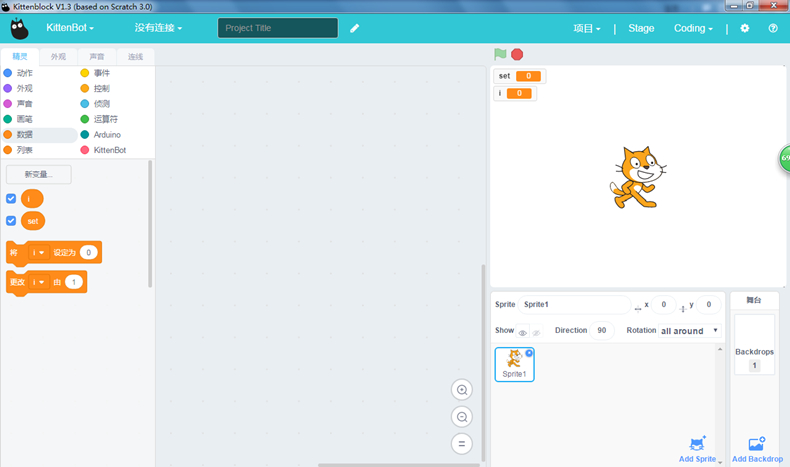Click the help question mark icon
The width and height of the screenshot is (790, 467).
773,28
